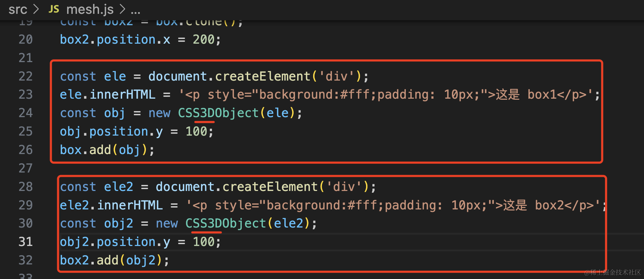Click 'obj2.position.y = 100;' line
The height and width of the screenshot is (279, 644).
click(x=141, y=242)
